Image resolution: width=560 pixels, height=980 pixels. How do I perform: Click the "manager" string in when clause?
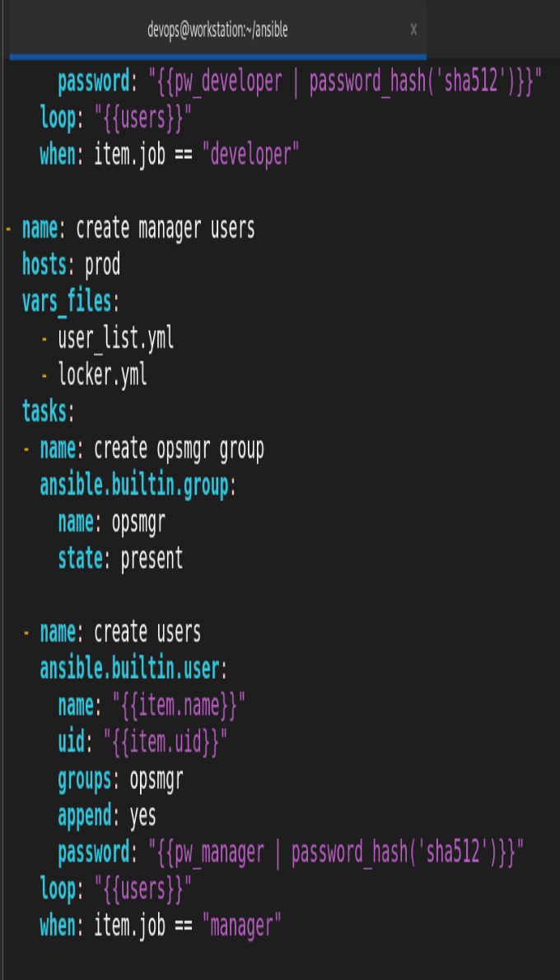(x=241, y=927)
